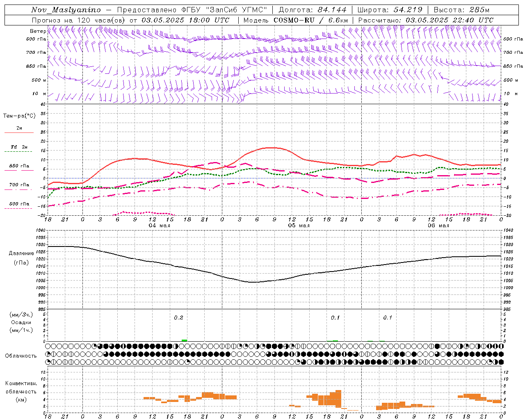Viewport: 525px width, 420px height.
Task: Select the computed time 03.05.2025 22:40 UTC
Action: point(450,20)
